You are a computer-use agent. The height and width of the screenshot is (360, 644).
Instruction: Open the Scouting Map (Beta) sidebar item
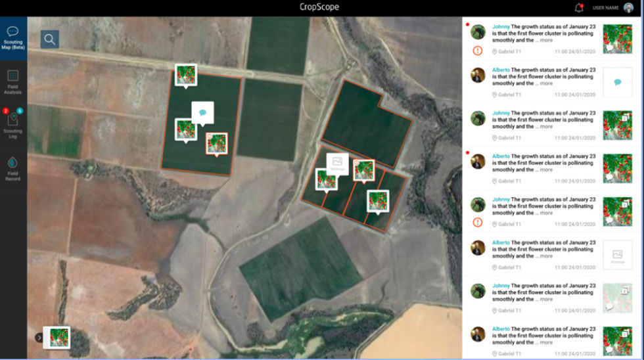click(x=13, y=39)
